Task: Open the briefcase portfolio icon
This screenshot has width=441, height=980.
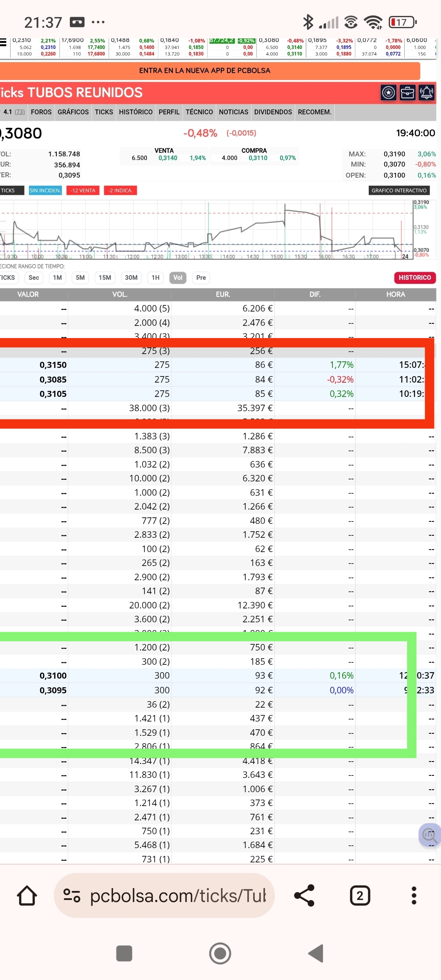Action: click(408, 93)
